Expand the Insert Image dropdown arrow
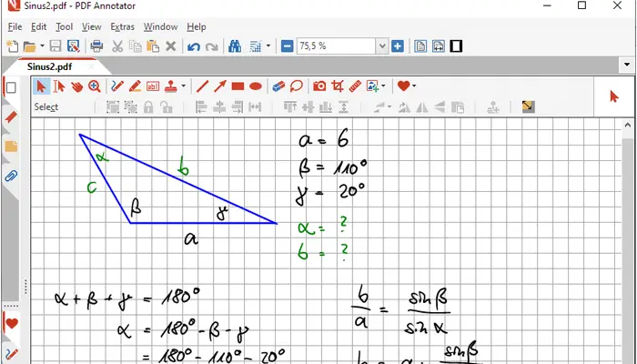Image resolution: width=637 pixels, height=364 pixels. [x=383, y=86]
